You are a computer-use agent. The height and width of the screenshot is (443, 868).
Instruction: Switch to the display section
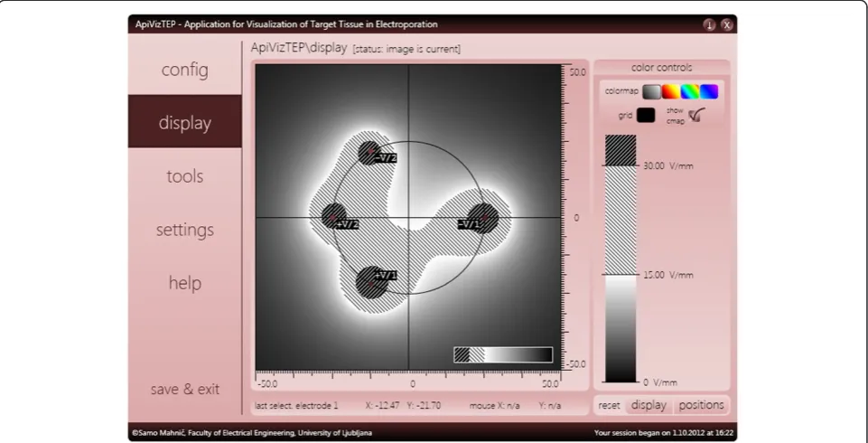tap(185, 122)
